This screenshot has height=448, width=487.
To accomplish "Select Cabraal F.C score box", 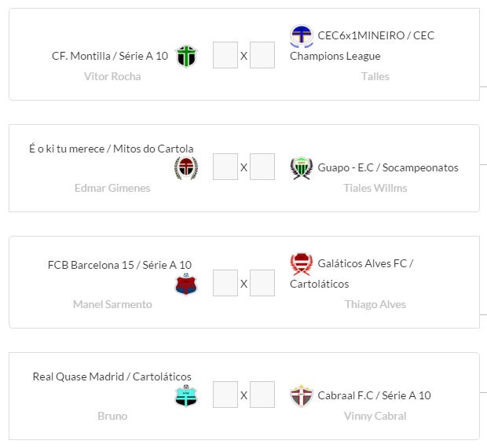I will [x=262, y=395].
